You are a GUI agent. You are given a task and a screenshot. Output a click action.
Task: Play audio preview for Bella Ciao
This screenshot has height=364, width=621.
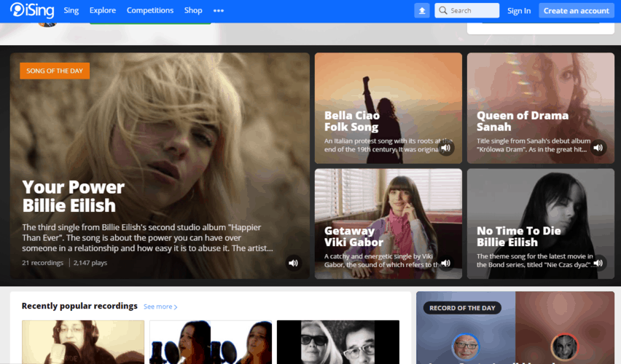pyautogui.click(x=446, y=148)
